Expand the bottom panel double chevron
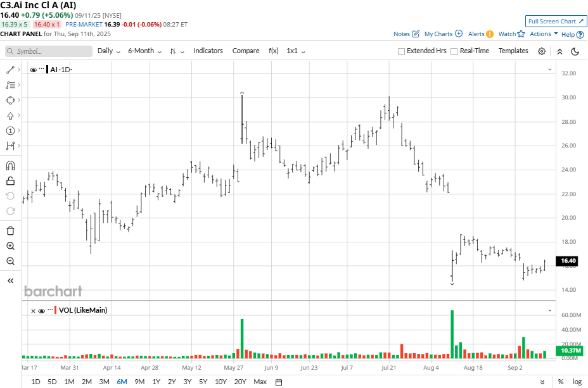588x388 pixels. 542,382
